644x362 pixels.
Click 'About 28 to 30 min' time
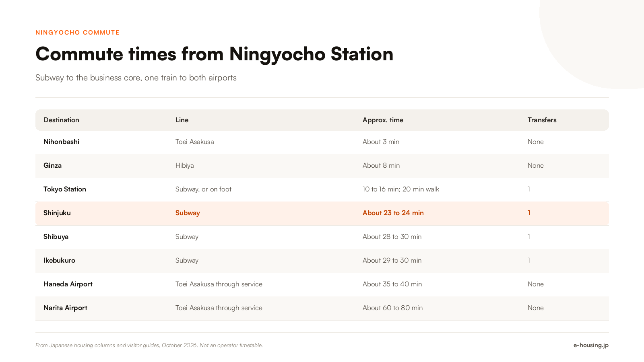click(x=392, y=237)
